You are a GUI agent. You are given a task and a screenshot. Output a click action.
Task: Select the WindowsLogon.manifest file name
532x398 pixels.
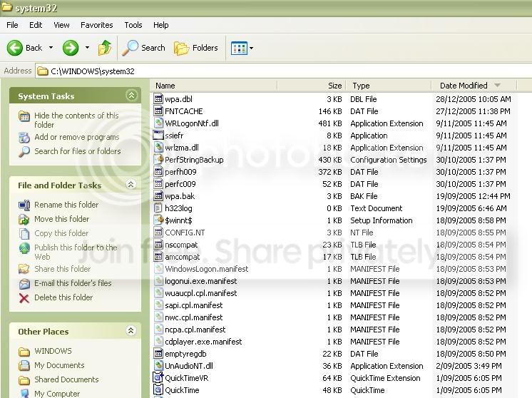tap(206, 269)
